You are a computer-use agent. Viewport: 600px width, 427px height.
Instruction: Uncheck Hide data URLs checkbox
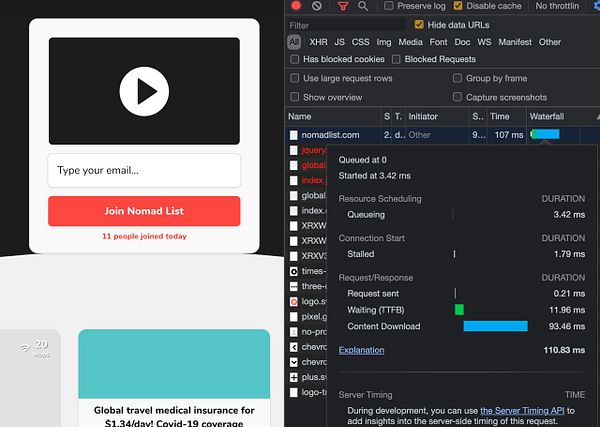419,25
